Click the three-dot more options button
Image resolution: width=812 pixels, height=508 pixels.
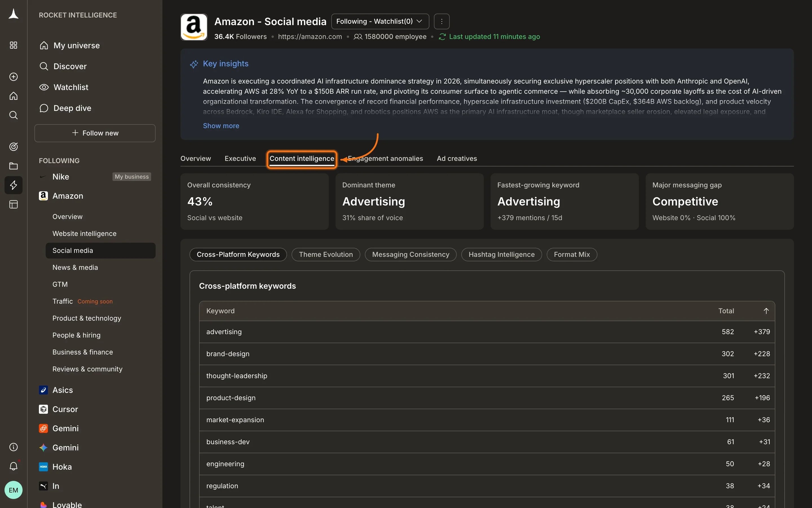coord(442,21)
